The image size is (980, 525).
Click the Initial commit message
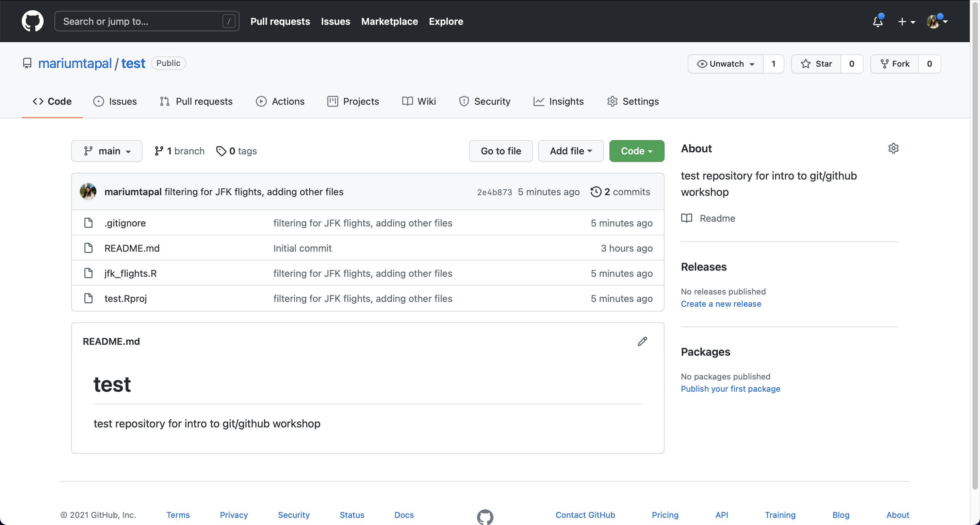click(x=303, y=248)
